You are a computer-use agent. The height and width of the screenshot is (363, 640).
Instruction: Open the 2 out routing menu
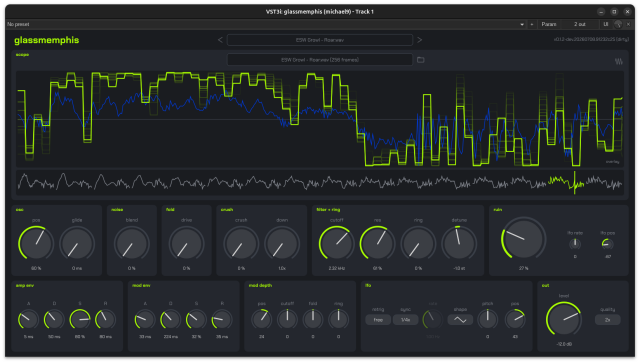point(580,24)
